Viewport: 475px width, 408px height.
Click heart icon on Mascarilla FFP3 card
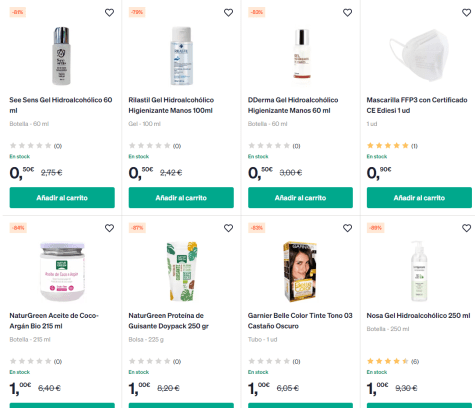466,13
